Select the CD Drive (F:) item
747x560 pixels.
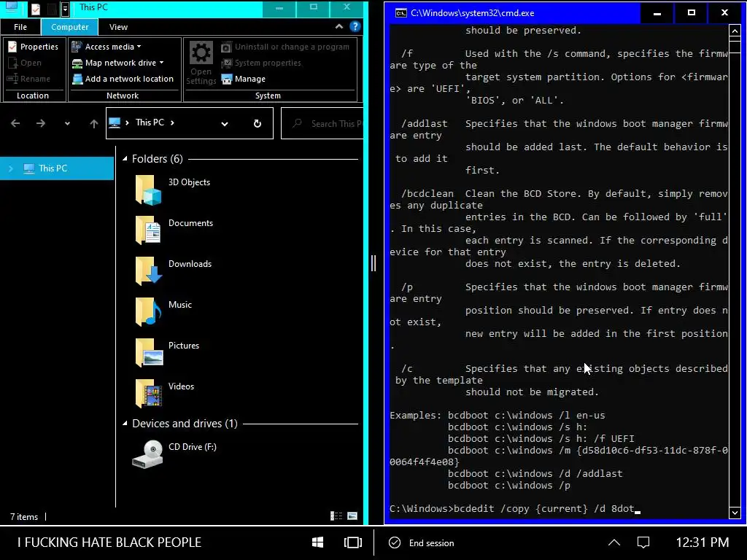176,454
